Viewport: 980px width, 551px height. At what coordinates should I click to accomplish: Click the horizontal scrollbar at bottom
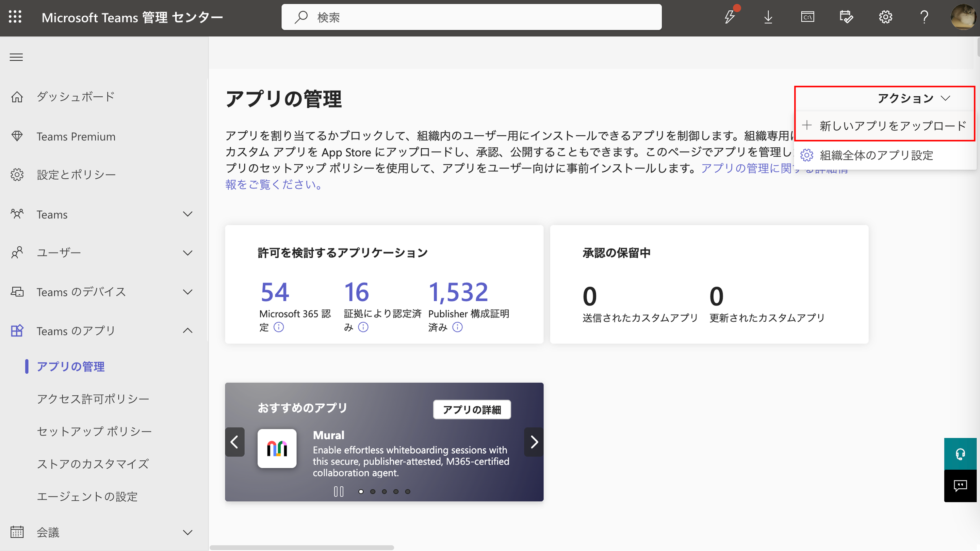coord(302,548)
